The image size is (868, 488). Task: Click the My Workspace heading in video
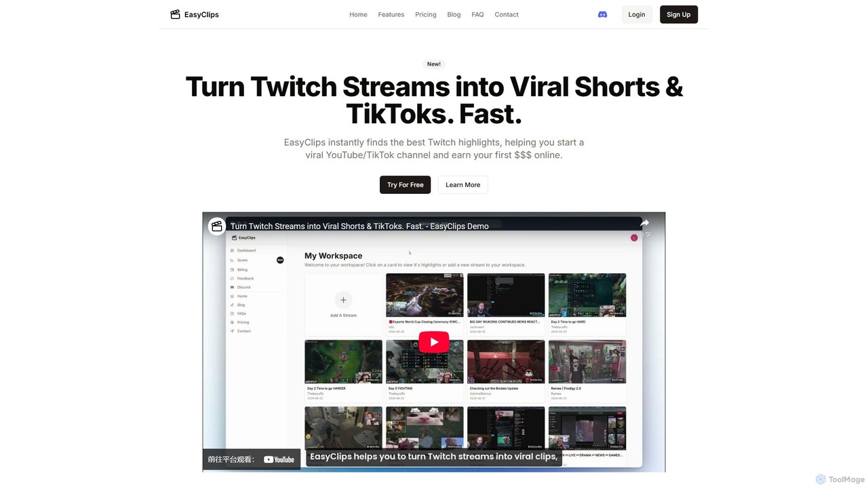pyautogui.click(x=333, y=256)
